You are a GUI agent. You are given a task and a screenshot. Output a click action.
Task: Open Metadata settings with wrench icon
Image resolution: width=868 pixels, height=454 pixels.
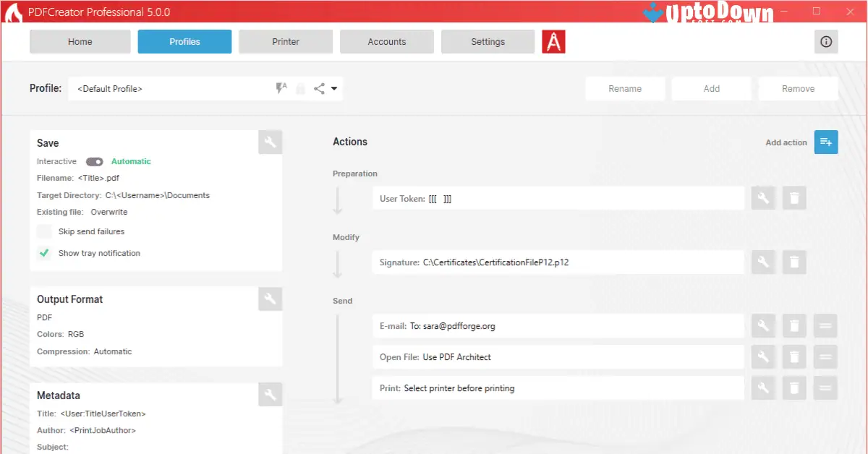[270, 394]
